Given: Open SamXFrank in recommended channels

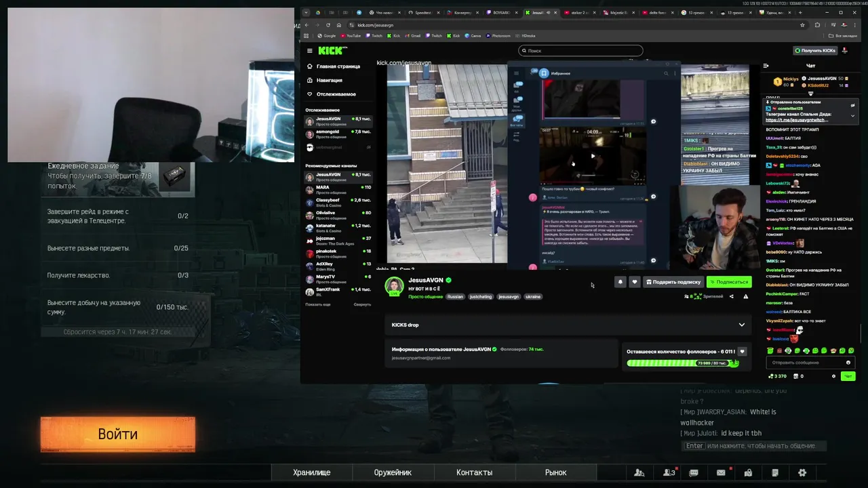Looking at the screenshot, I should (x=338, y=291).
